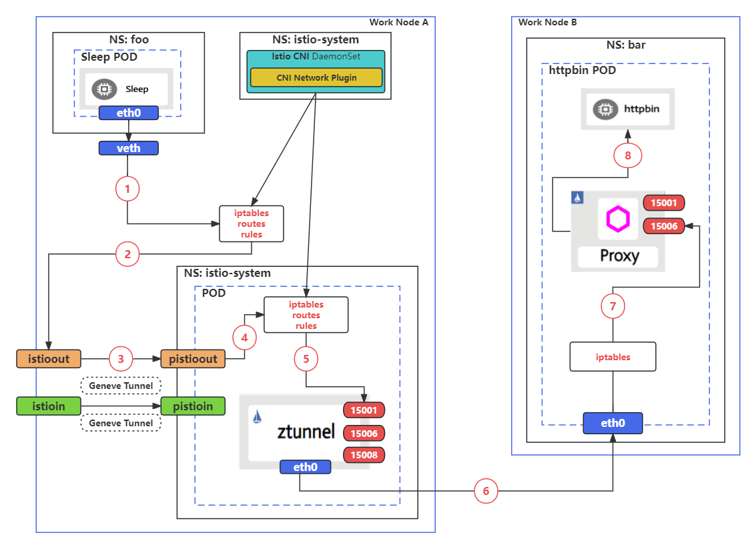Open the pistioout badge details

click(x=193, y=359)
